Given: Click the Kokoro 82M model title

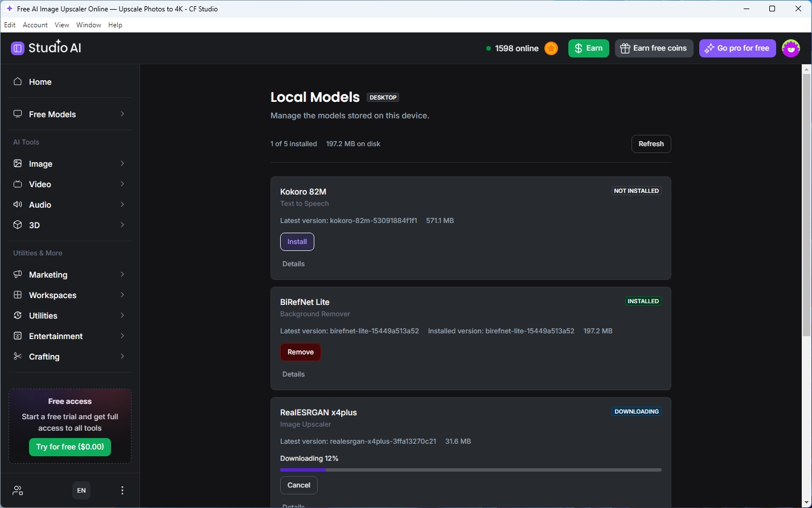Looking at the screenshot, I should click(x=303, y=192).
